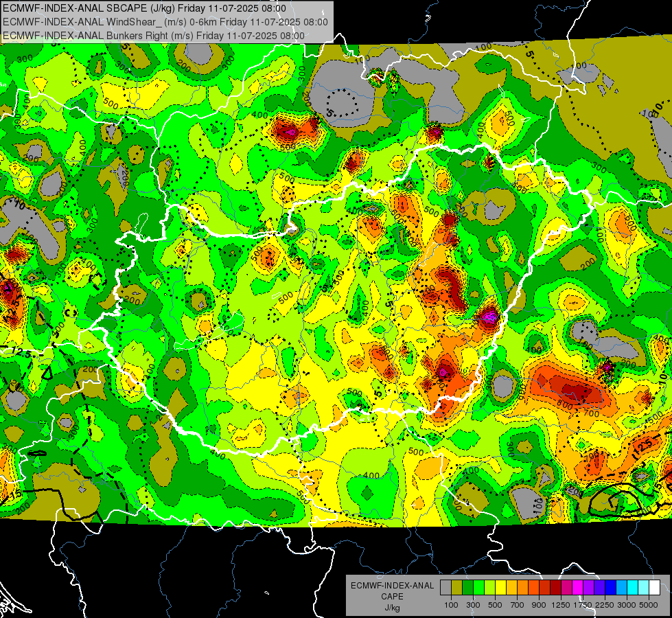Click the legend tick value 100
Viewport: 672px width, 618px height.
pyautogui.click(x=451, y=605)
